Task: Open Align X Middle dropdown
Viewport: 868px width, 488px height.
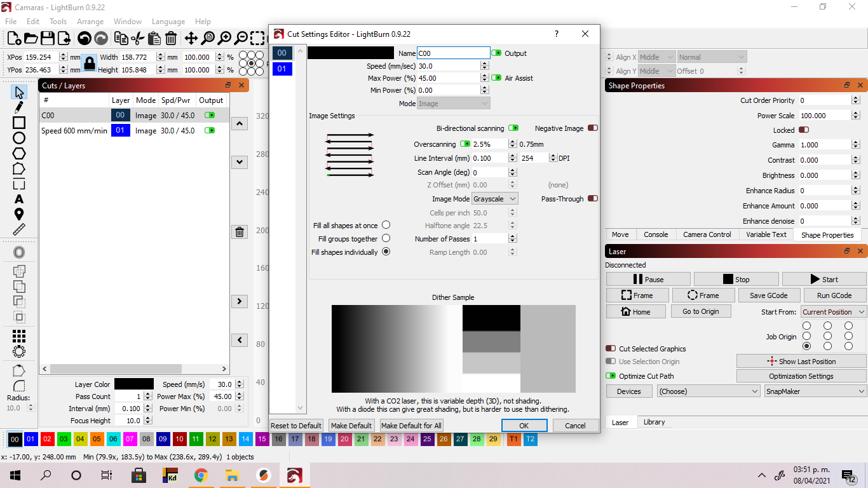Action: pos(656,57)
